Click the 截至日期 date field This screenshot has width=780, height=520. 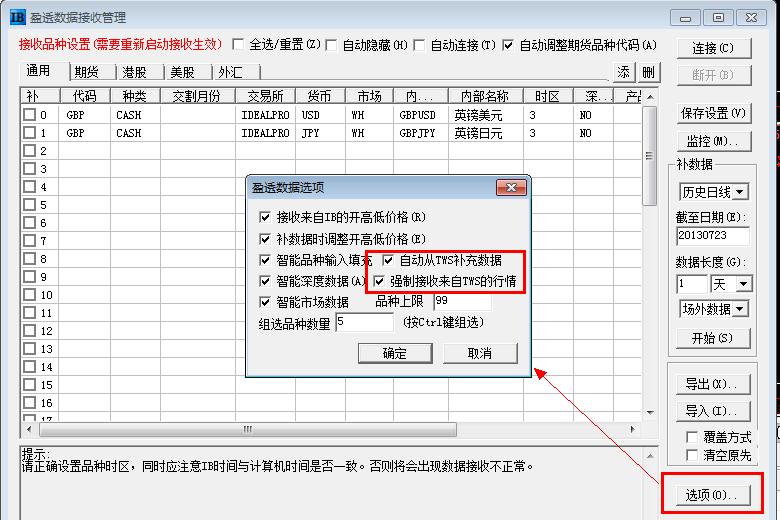(x=713, y=236)
